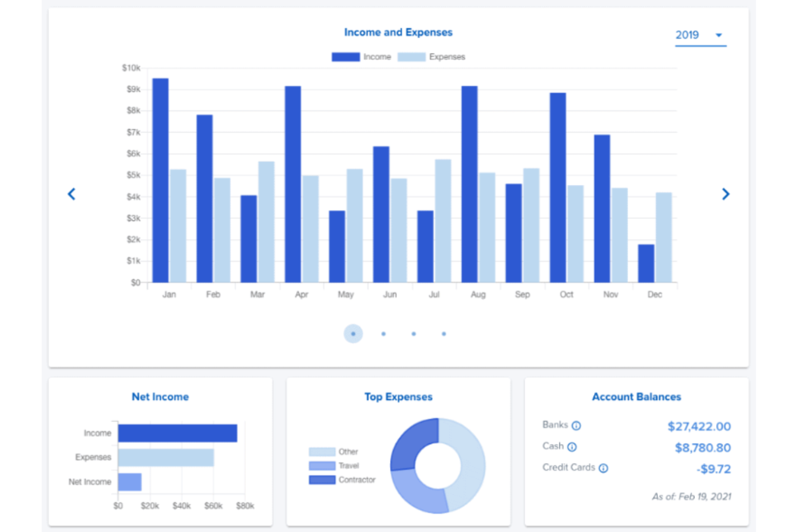Click the negative Credit Cards balance -$9.72
The image size is (798, 532).
713,469
